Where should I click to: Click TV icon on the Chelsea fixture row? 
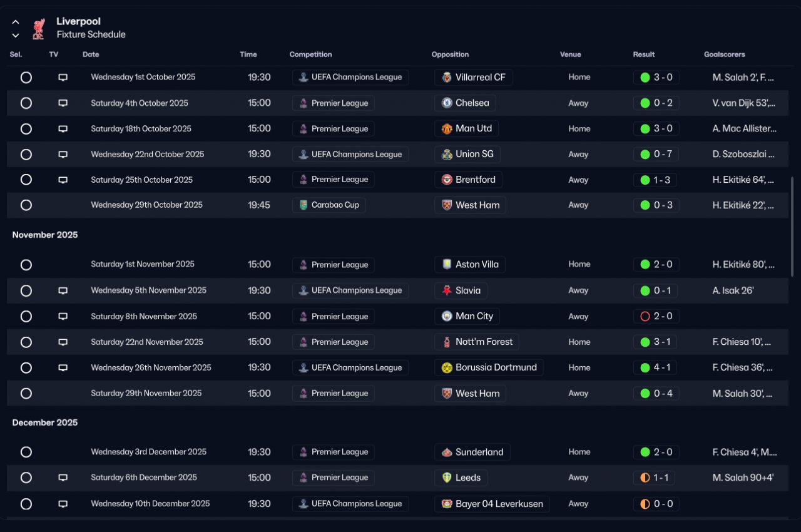point(63,103)
